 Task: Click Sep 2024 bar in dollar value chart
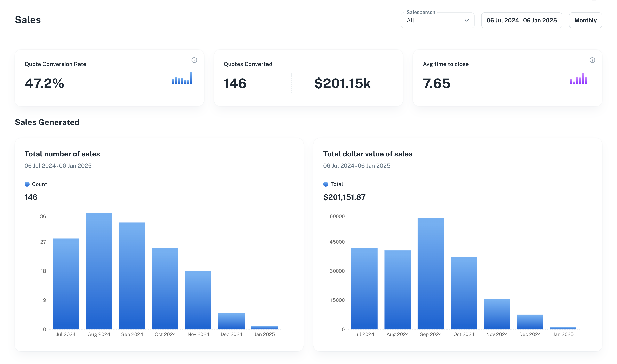431,274
